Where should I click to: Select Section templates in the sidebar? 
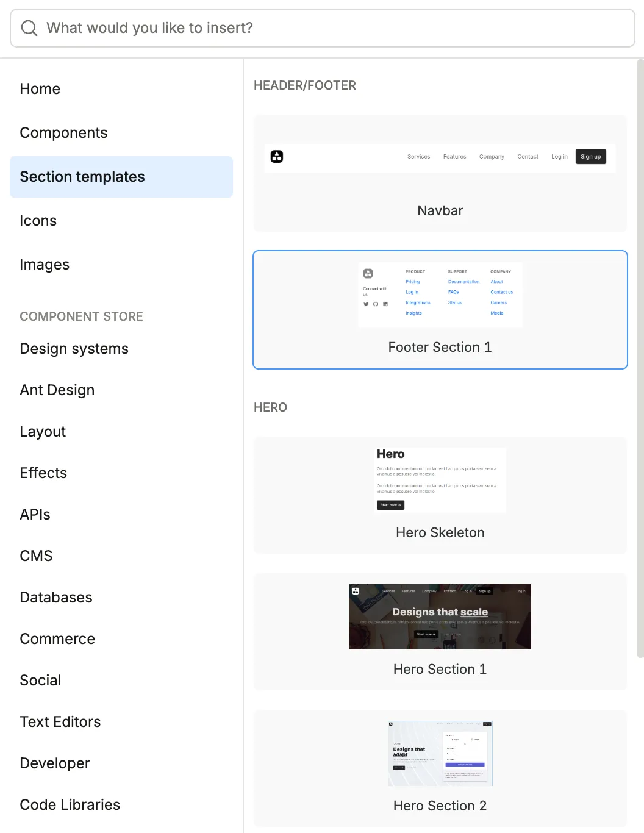click(121, 177)
